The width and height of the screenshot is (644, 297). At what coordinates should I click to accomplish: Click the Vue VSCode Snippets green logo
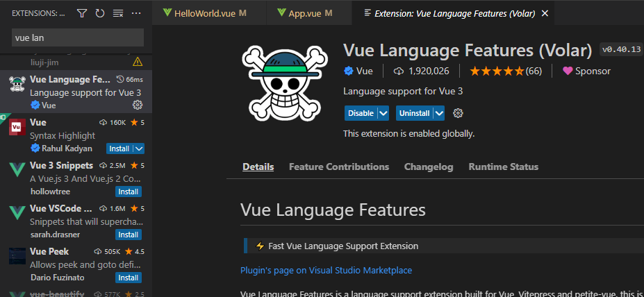point(17,212)
